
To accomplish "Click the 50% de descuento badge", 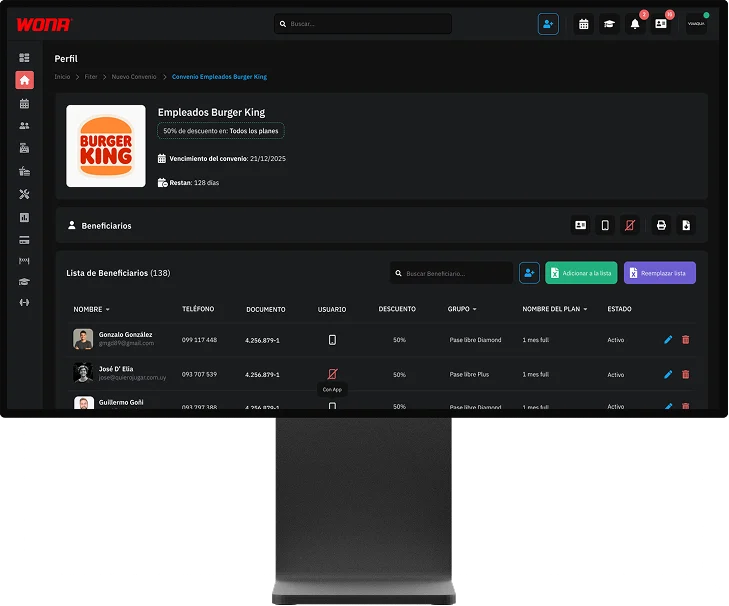I will coord(221,131).
